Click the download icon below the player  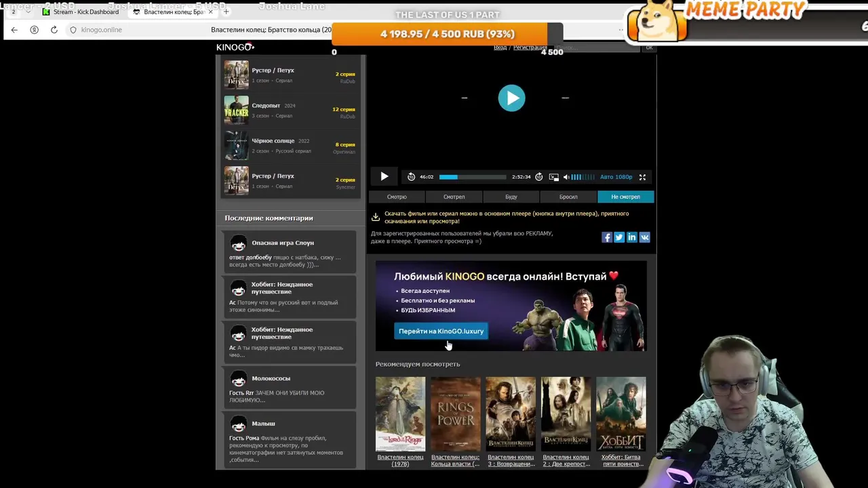click(x=376, y=217)
